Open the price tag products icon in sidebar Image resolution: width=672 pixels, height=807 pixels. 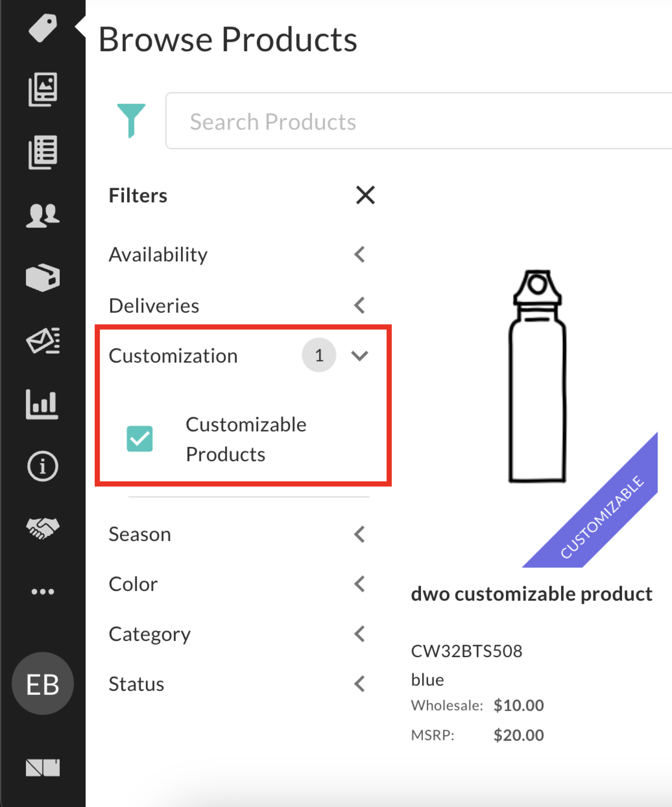[42, 28]
